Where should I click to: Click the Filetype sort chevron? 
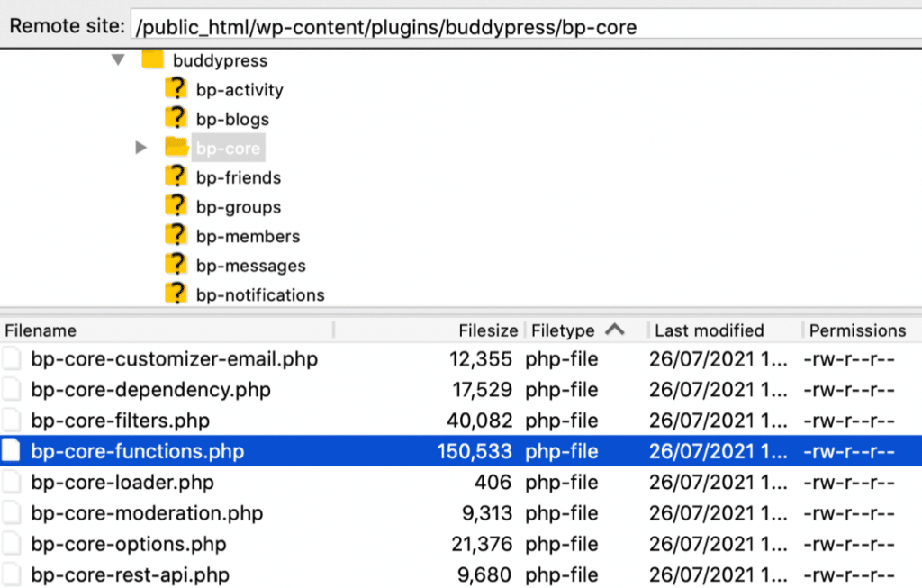(617, 330)
